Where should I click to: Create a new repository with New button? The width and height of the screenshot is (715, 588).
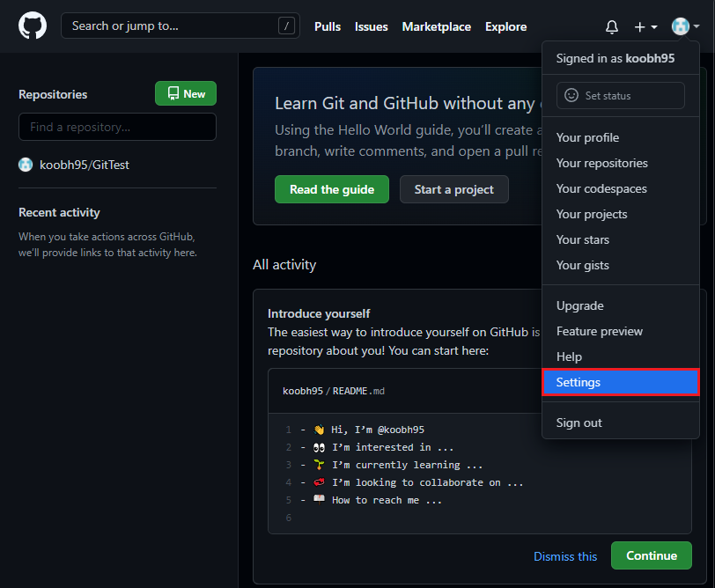(186, 93)
